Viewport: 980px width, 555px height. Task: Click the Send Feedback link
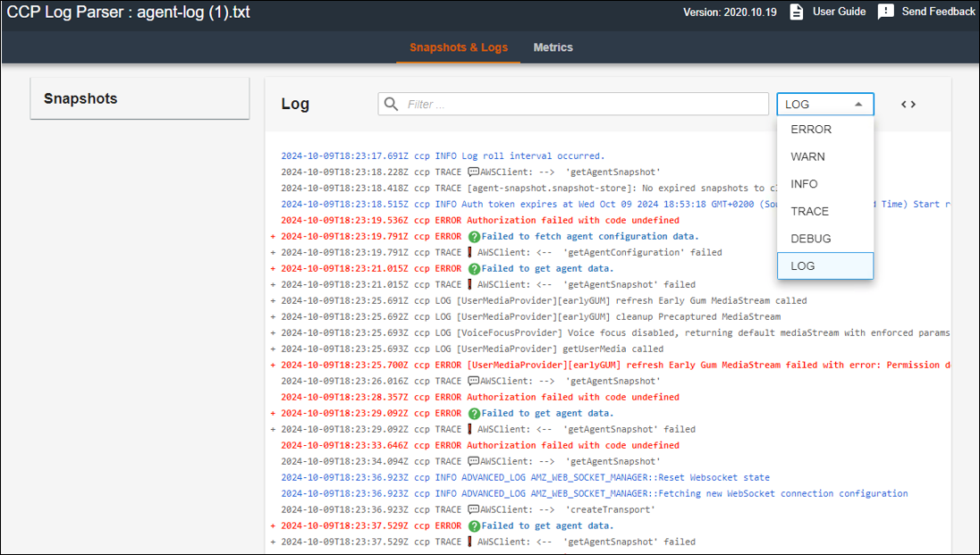click(937, 12)
